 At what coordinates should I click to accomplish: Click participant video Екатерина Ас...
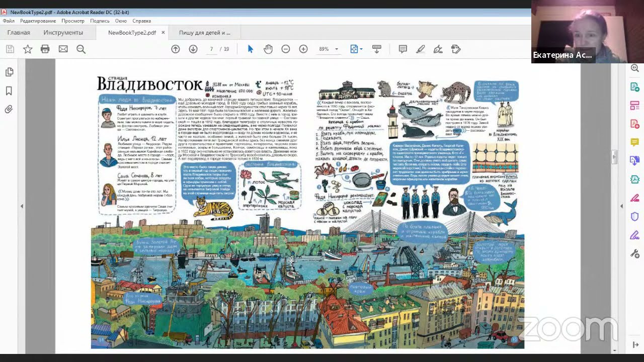click(x=588, y=31)
